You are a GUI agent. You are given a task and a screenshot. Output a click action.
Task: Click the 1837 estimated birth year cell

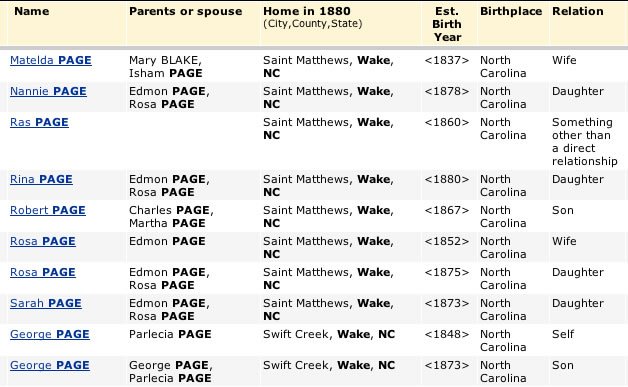coord(447,60)
